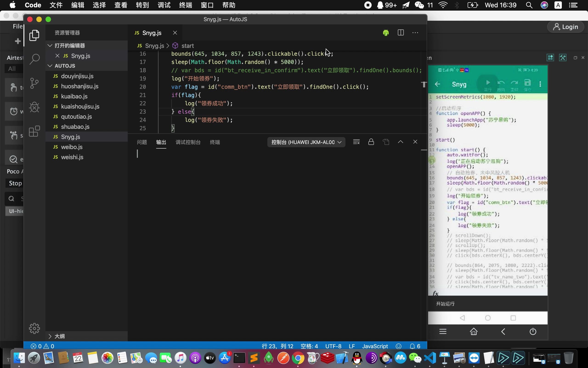
Task: Tap the back arrow beside Snyg title
Action: pos(437,84)
